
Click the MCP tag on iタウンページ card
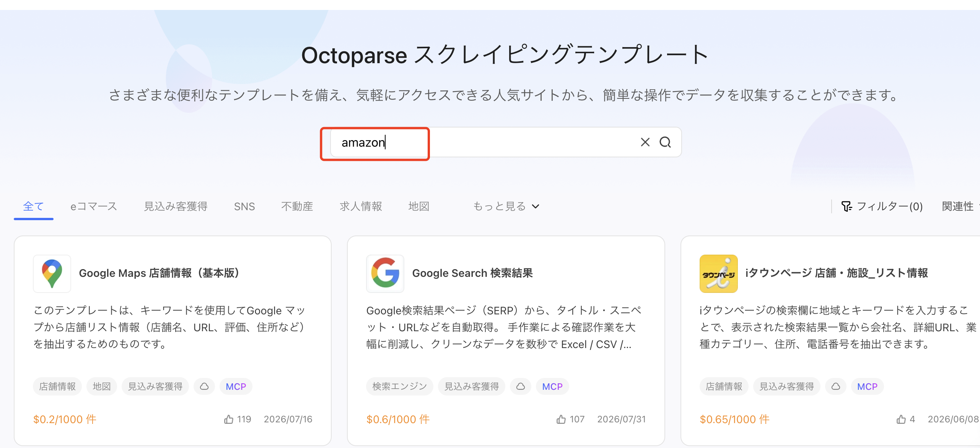867,386
